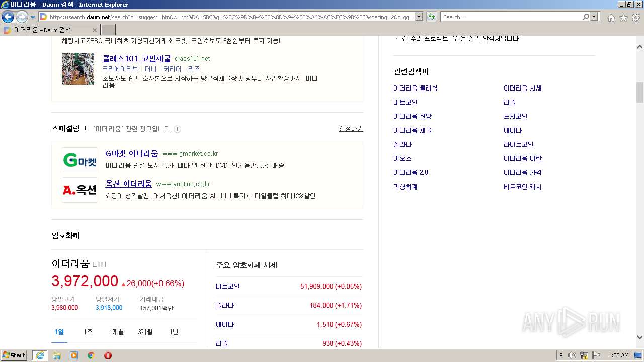Click the address bar URL field
This screenshot has width=644, height=362.
pyautogui.click(x=231, y=17)
